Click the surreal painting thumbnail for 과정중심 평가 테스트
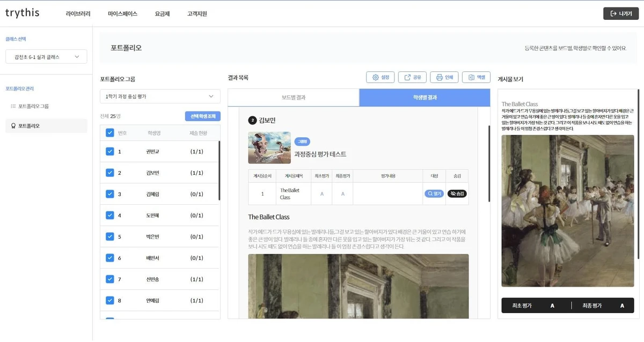This screenshot has width=644, height=342. pos(269,147)
